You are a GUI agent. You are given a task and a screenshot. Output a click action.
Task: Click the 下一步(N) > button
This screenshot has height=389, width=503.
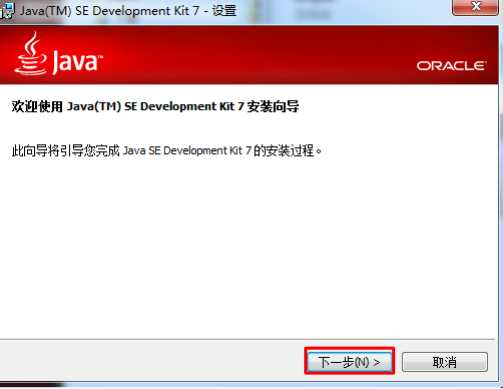[x=349, y=361]
